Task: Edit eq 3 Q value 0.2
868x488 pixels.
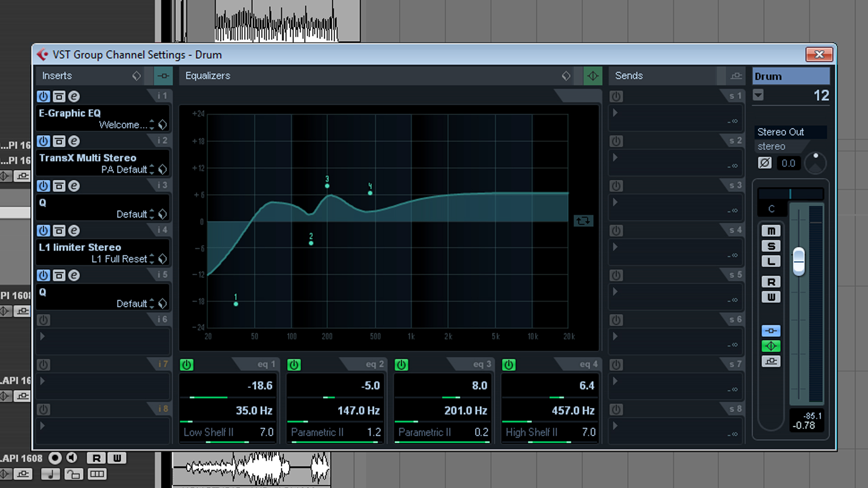Action: pos(481,432)
